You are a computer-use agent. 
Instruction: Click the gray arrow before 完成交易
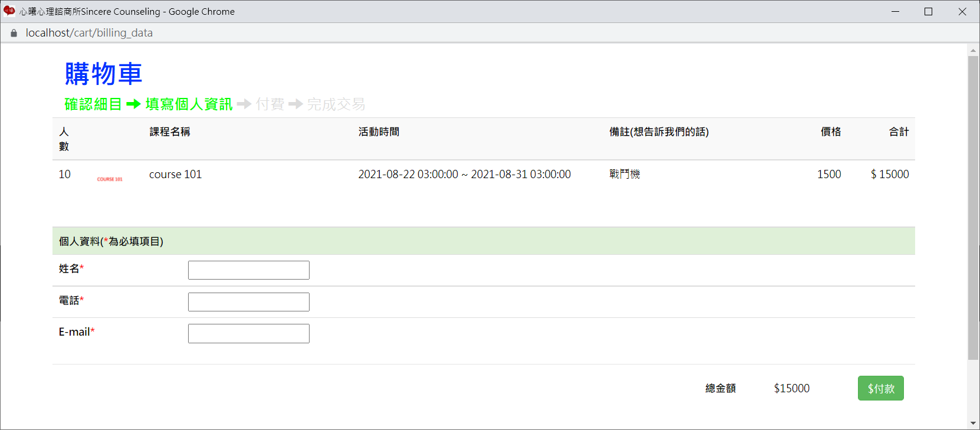pyautogui.click(x=295, y=104)
